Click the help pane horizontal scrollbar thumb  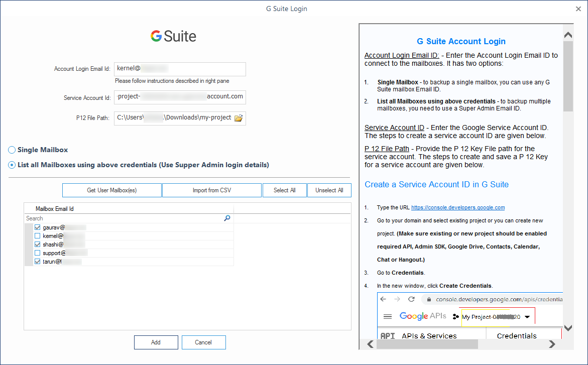[427, 344]
